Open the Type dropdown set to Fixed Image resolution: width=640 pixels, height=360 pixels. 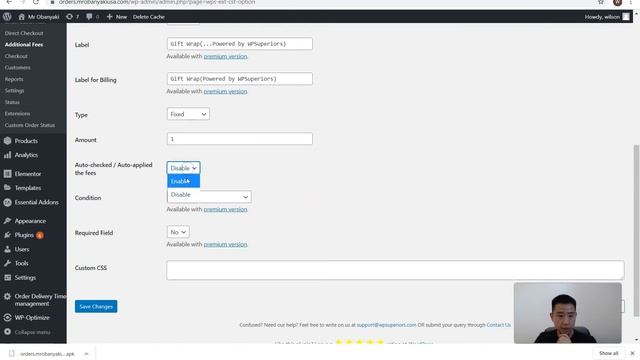pyautogui.click(x=188, y=114)
